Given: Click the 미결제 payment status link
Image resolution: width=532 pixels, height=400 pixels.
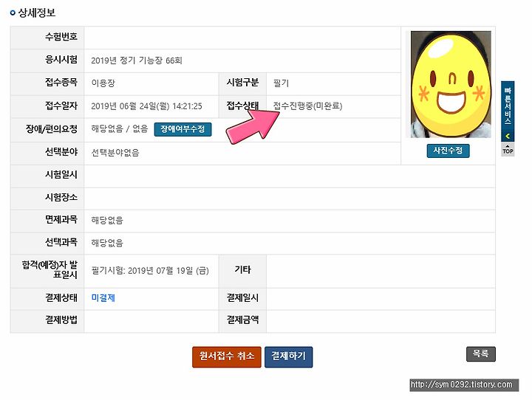Looking at the screenshot, I should [x=103, y=298].
